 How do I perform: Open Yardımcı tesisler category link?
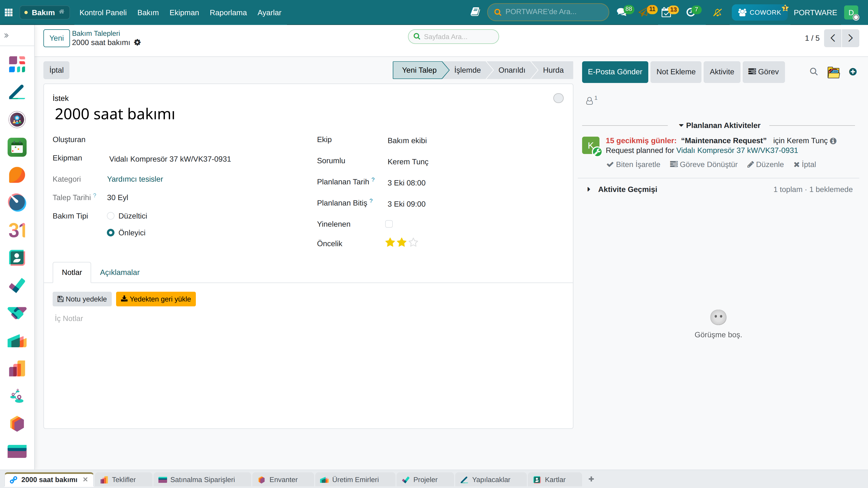(x=135, y=179)
